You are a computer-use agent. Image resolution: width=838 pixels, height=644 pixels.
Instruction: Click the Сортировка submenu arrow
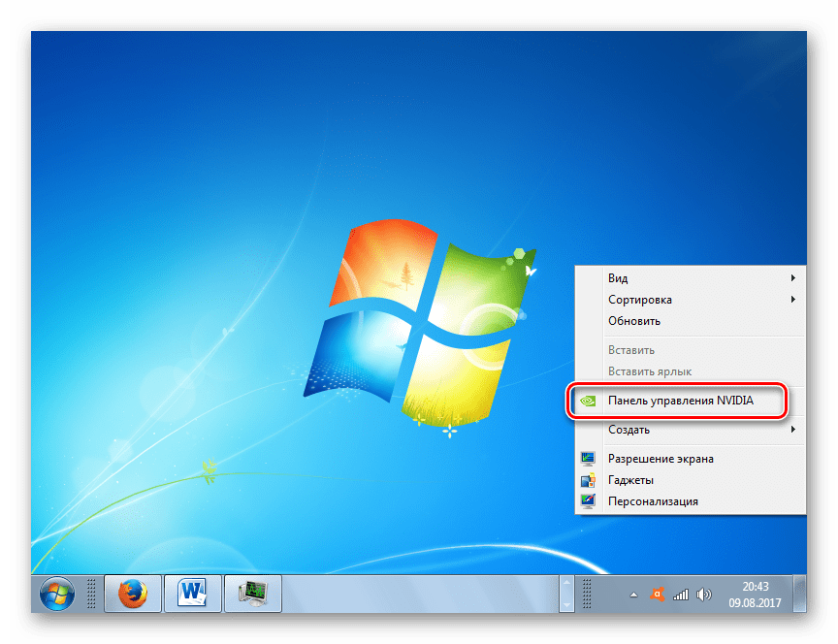[x=793, y=300]
